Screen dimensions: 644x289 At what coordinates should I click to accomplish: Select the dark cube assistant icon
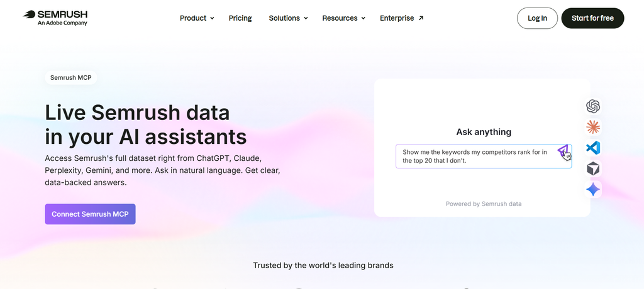(593, 169)
